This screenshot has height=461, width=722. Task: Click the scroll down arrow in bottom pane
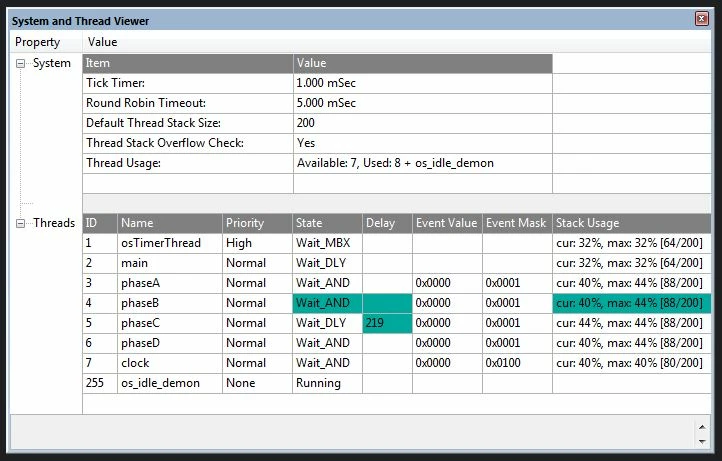tap(702, 442)
